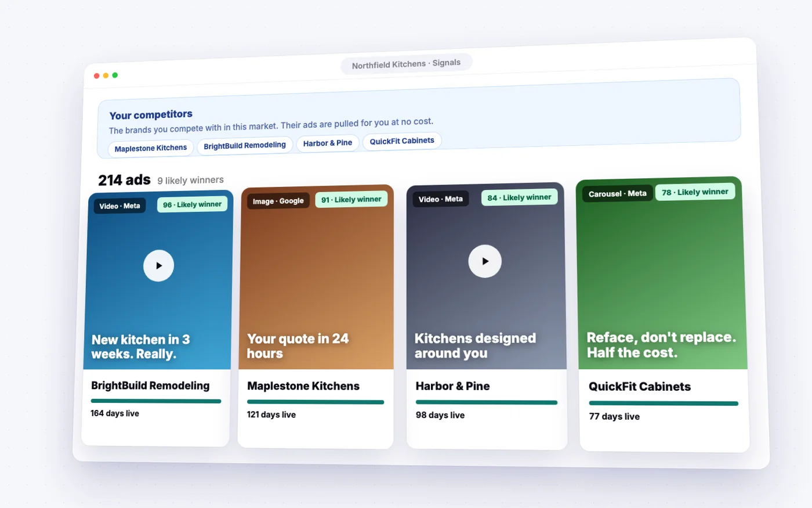The image size is (812, 508).
Task: Click the QuickFit Cabinets card title
Action: point(640,387)
